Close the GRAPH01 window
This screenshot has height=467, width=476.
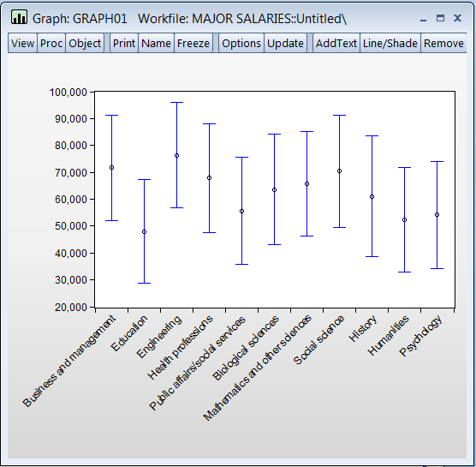click(457, 18)
